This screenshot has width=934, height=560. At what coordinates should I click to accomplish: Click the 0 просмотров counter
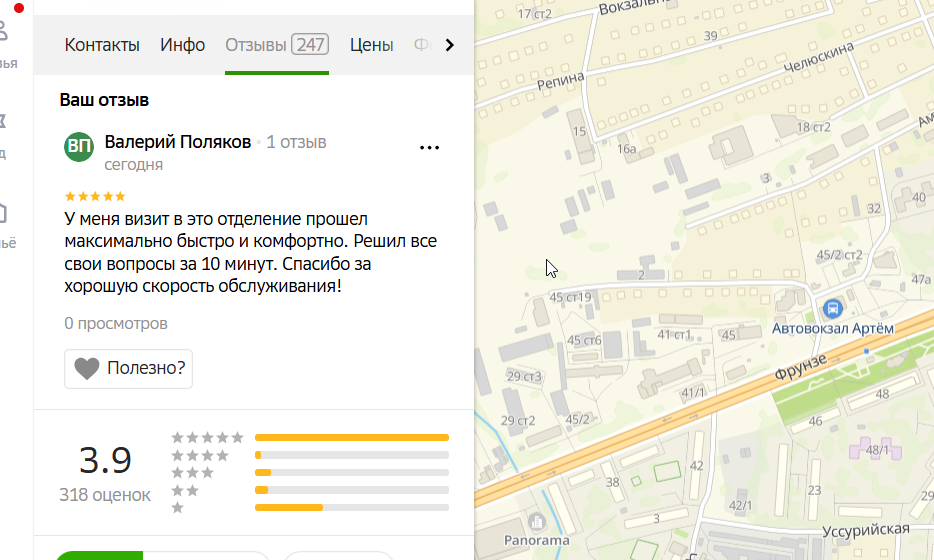tap(116, 323)
